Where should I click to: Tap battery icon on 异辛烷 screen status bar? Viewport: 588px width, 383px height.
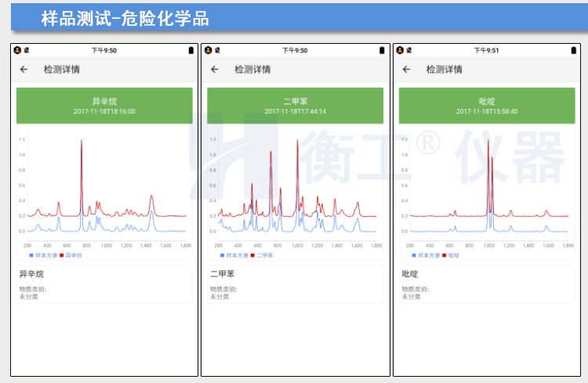coord(191,50)
